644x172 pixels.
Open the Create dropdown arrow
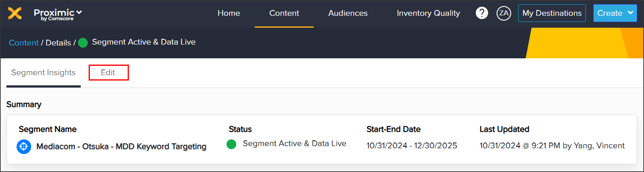(x=631, y=12)
